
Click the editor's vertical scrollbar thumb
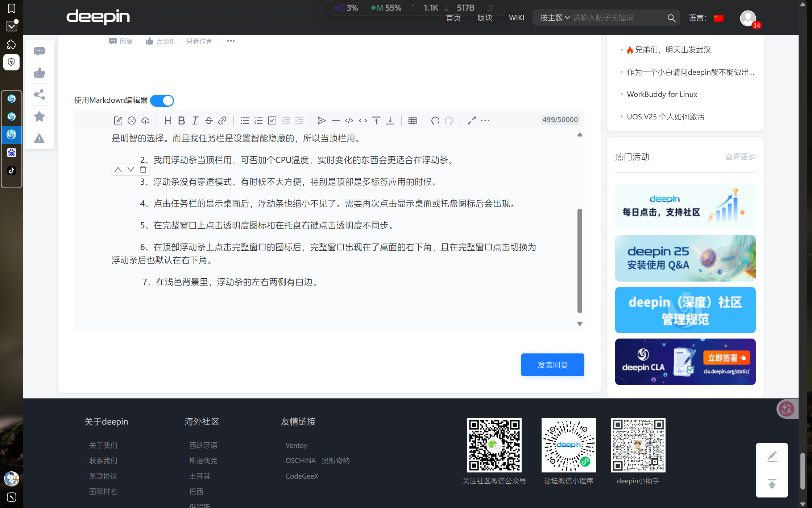pos(580,261)
